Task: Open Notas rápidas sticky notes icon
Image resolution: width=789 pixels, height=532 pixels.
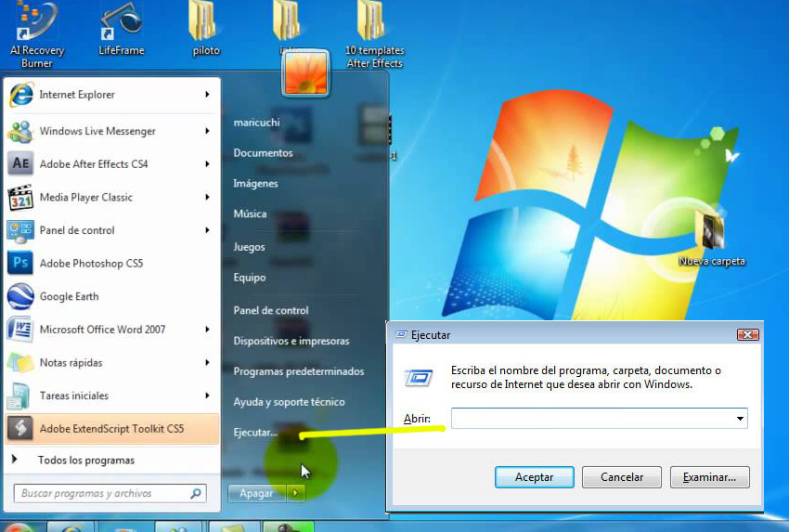Action: tap(20, 363)
